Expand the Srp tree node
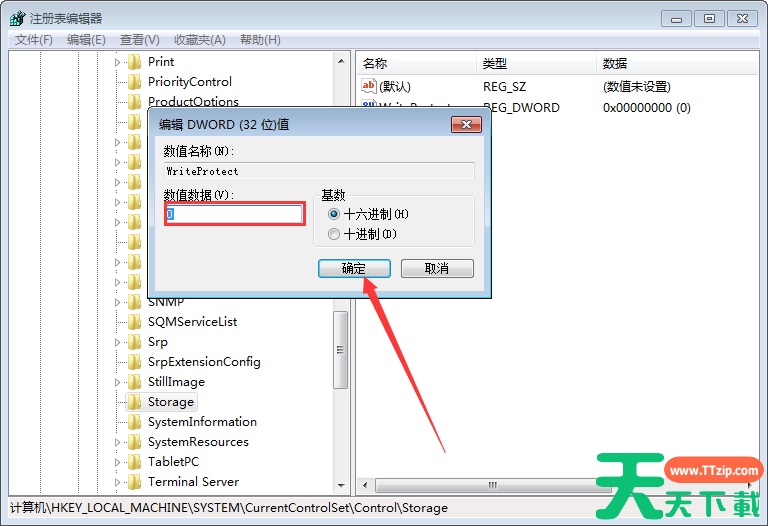Screen dimensions: 768x526 click(x=117, y=342)
